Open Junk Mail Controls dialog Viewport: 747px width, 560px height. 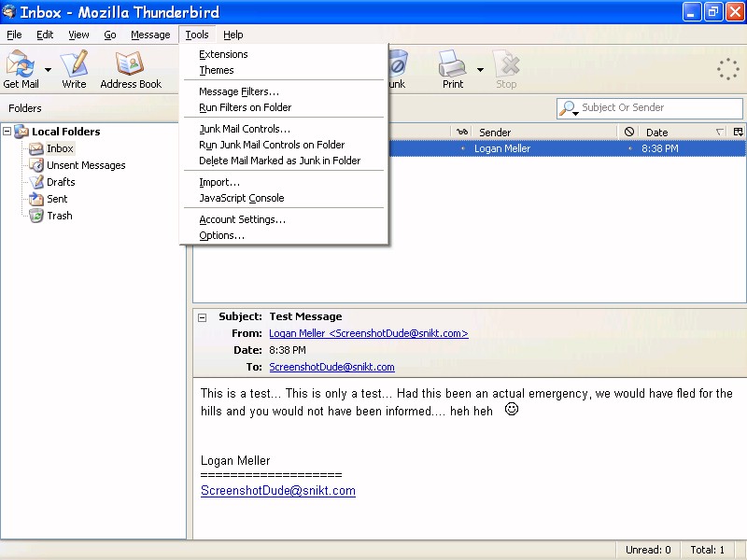point(284,129)
